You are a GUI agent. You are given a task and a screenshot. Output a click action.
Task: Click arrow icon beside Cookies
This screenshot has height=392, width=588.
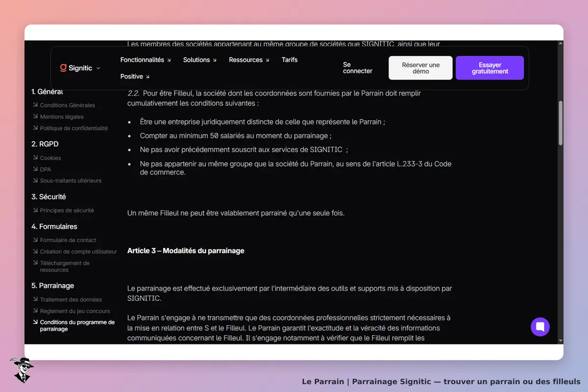35,158
